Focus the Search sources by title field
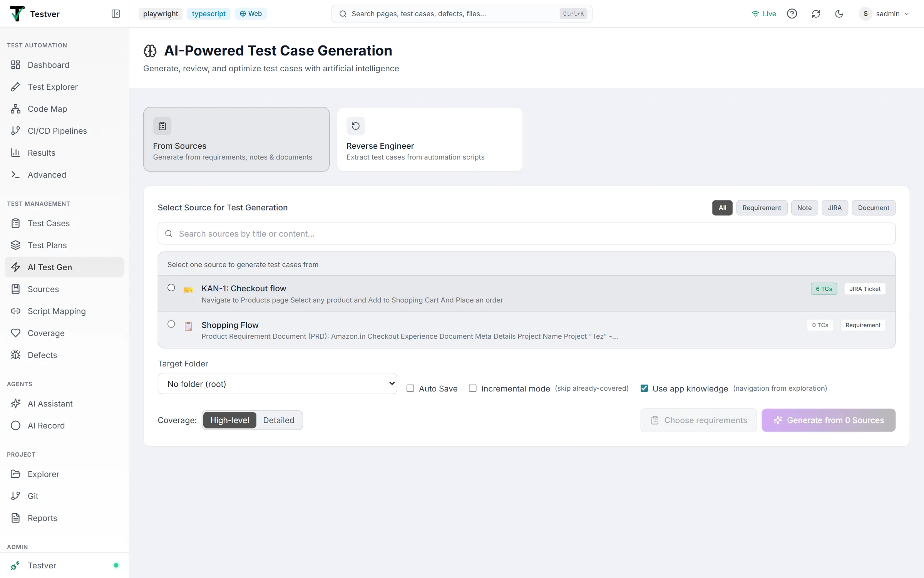This screenshot has width=924, height=578. click(526, 234)
